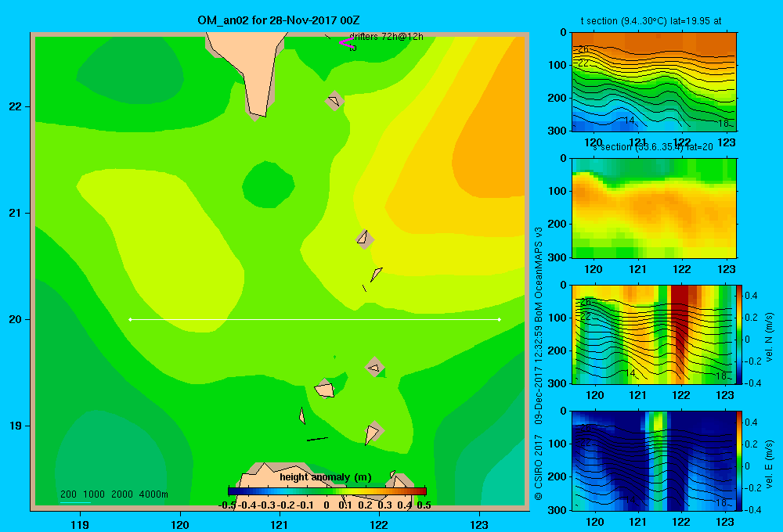Click the -0.5 tick on the height anomaly colorbar
This screenshot has height=532, width=783.
pos(227,505)
